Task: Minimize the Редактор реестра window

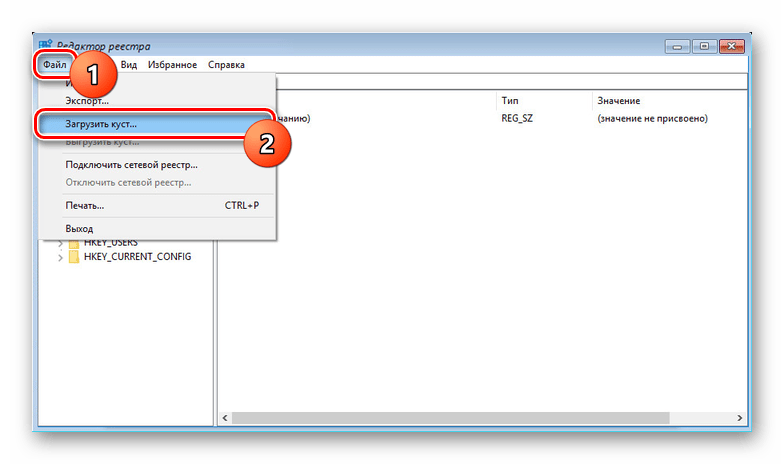Action: 678,46
